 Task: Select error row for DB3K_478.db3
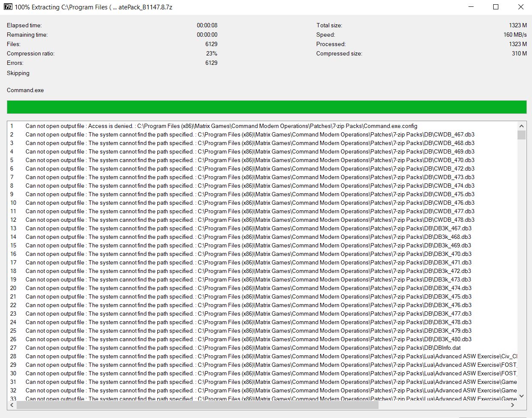[x=262, y=322]
